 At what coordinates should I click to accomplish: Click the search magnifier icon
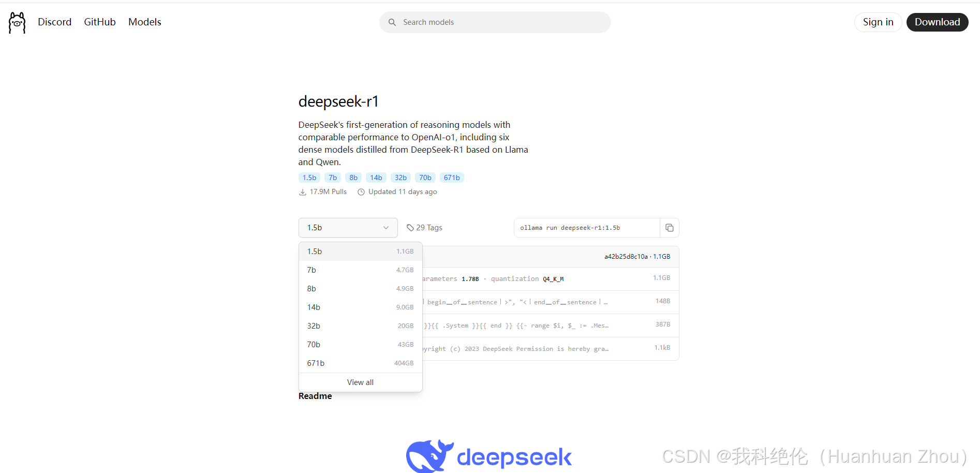392,22
